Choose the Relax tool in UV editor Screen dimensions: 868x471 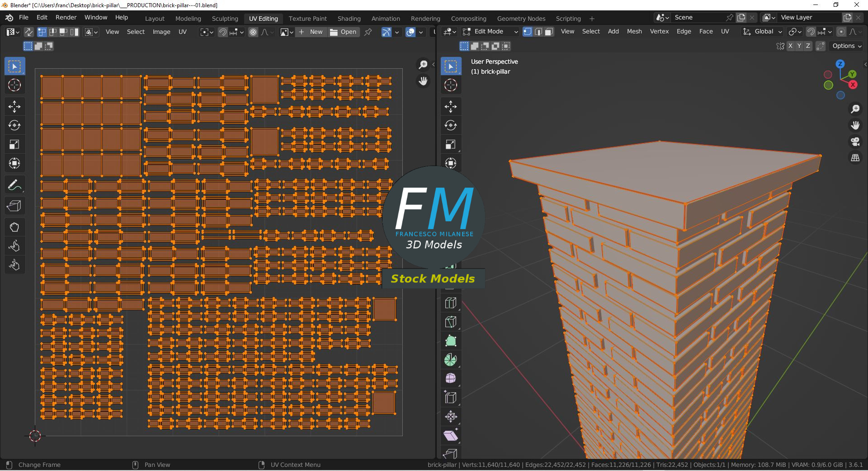click(x=14, y=246)
